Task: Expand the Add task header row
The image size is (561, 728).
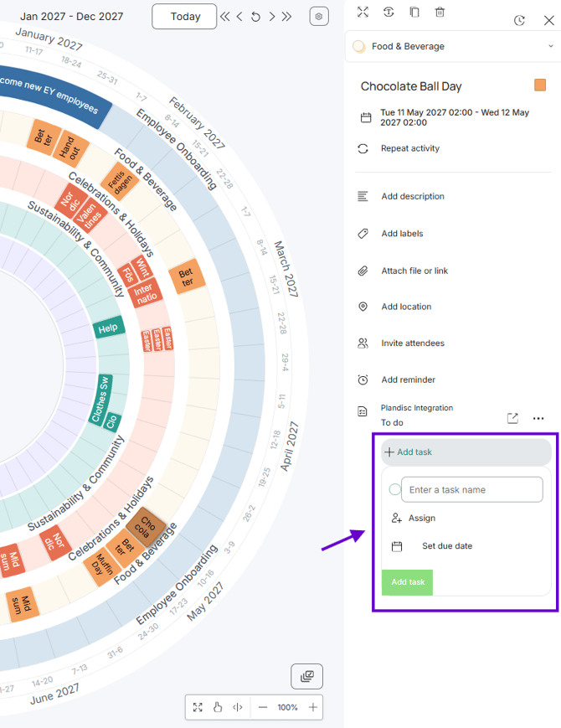Action: 466,452
